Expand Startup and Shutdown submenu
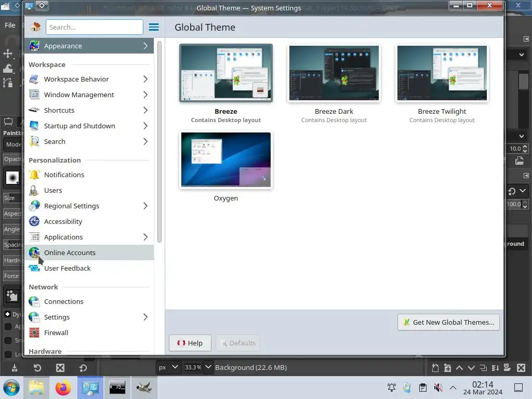The image size is (532, 399). click(x=145, y=126)
